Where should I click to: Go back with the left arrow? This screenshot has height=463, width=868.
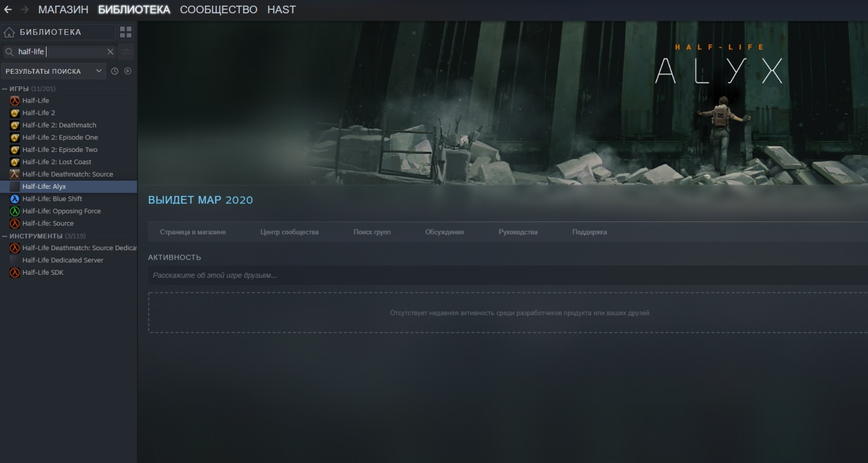click(7, 9)
